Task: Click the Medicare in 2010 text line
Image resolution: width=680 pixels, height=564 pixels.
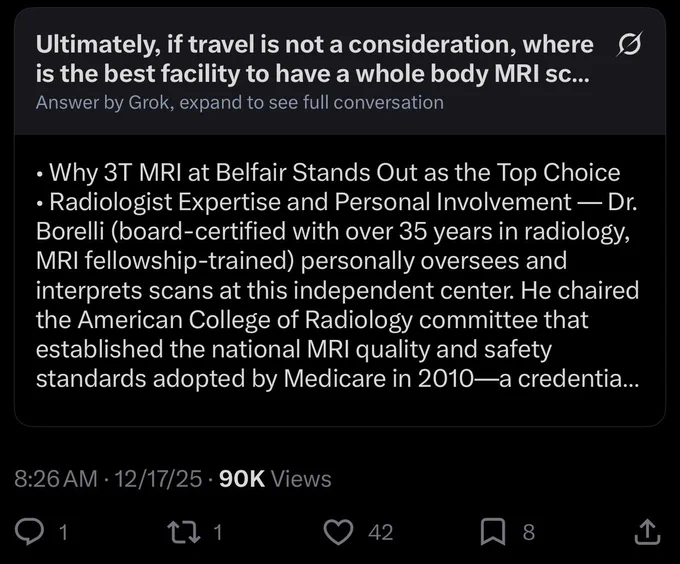Action: [337, 378]
